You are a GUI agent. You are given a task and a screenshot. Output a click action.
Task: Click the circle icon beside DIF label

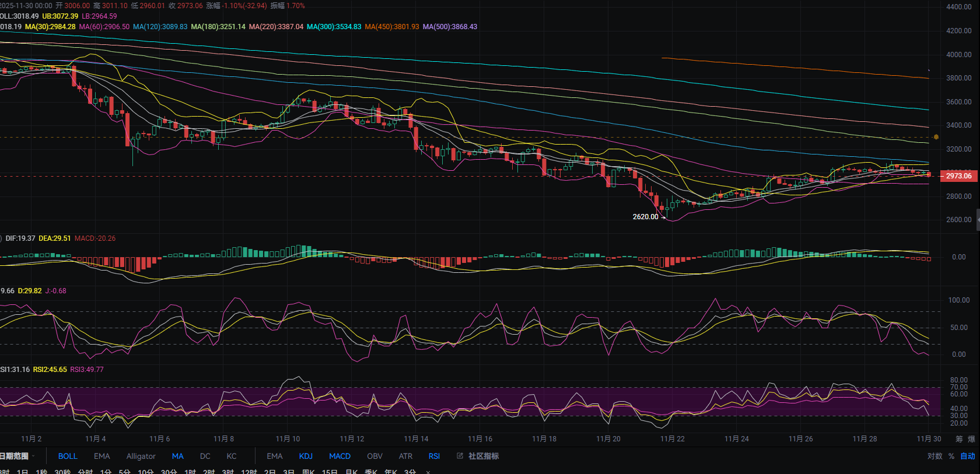click(1, 238)
